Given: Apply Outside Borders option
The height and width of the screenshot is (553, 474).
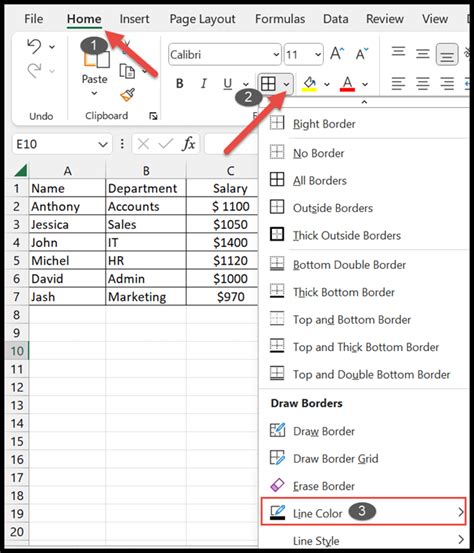Looking at the screenshot, I should 363,208.
